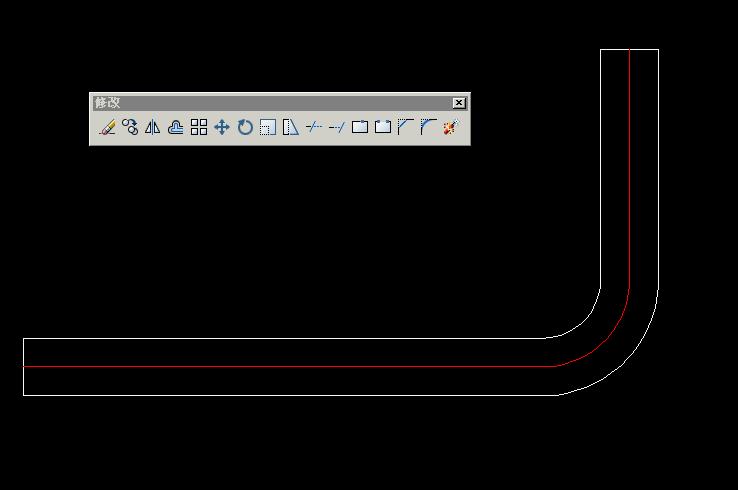Viewport: 738px width, 490px height.
Task: Choose the Extend tool
Action: click(x=337, y=127)
